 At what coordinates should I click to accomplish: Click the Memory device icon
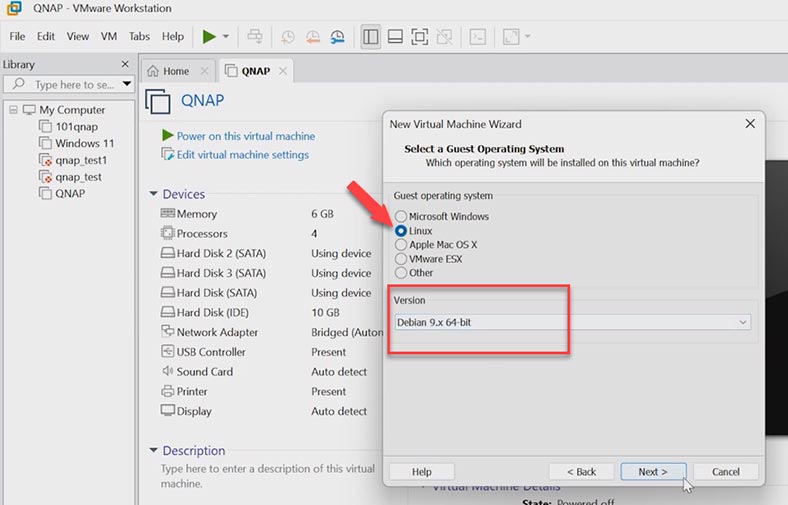(x=167, y=214)
